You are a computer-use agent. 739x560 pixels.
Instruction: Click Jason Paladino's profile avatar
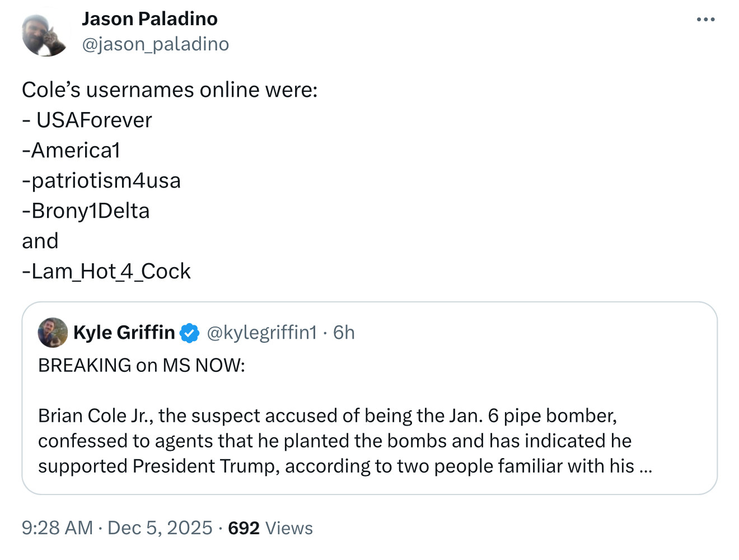pyautogui.click(x=44, y=35)
